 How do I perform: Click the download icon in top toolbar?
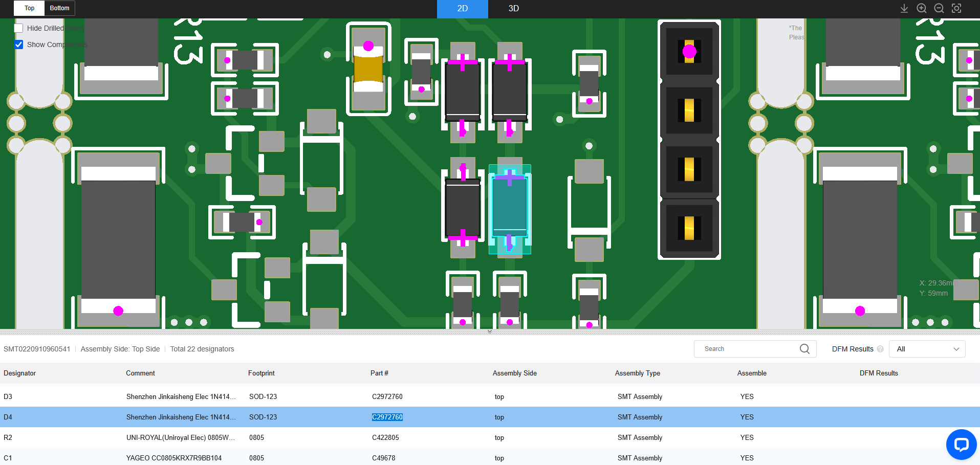tap(904, 8)
